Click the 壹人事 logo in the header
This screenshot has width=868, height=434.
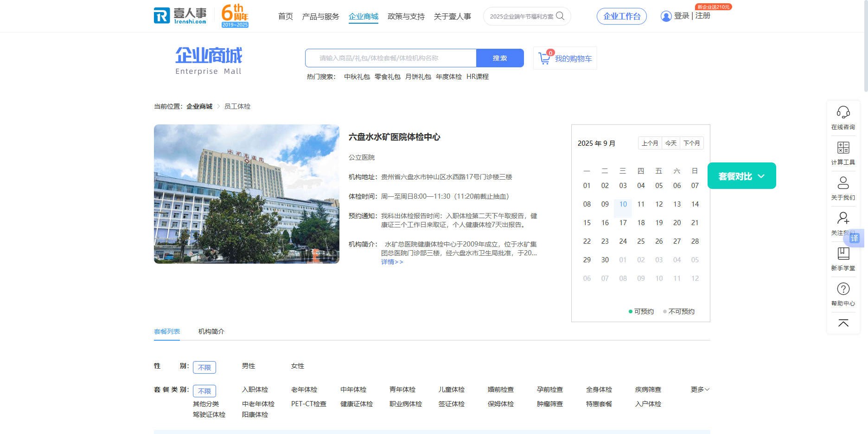pos(180,16)
